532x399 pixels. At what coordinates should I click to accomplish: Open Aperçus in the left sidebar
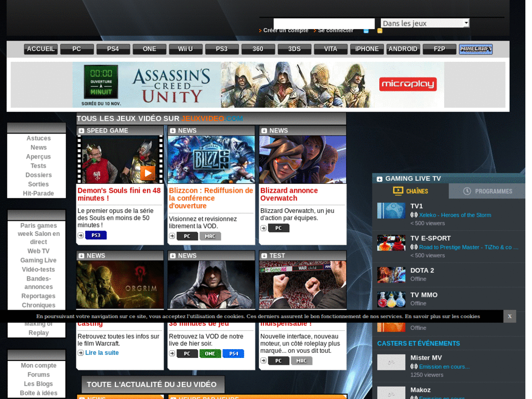(38, 157)
